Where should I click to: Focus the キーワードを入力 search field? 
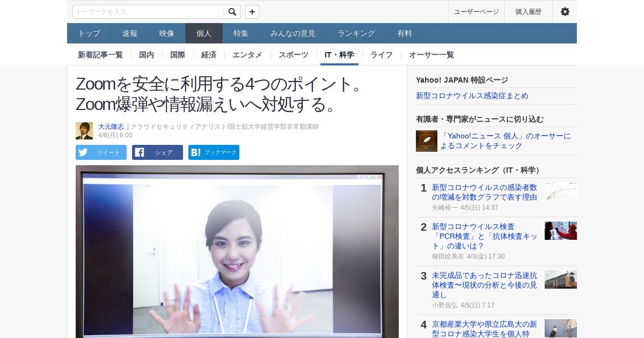(x=149, y=12)
